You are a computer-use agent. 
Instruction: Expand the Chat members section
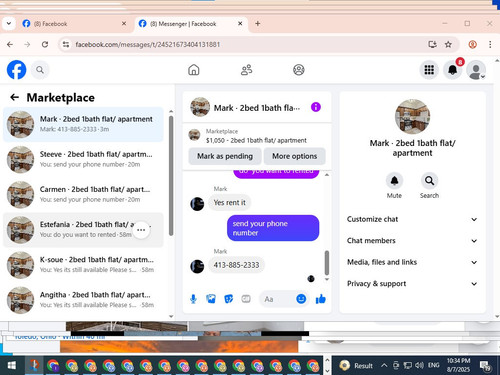click(412, 241)
